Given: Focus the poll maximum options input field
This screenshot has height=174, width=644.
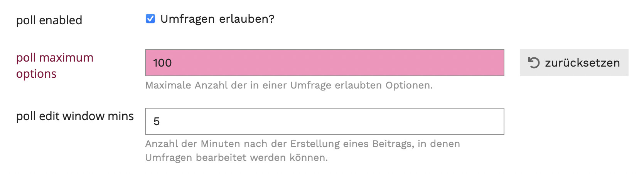Looking at the screenshot, I should click(x=324, y=63).
